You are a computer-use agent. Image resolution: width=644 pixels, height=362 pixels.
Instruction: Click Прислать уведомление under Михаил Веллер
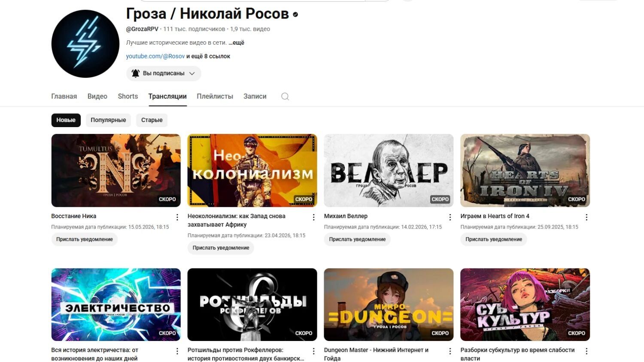[x=357, y=239]
